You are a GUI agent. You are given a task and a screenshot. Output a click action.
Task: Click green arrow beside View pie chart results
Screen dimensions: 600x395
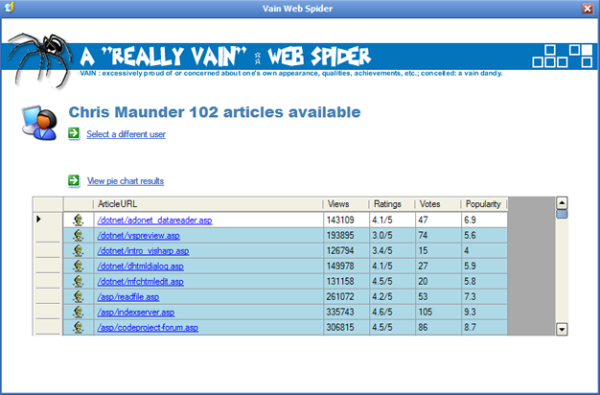tap(74, 180)
